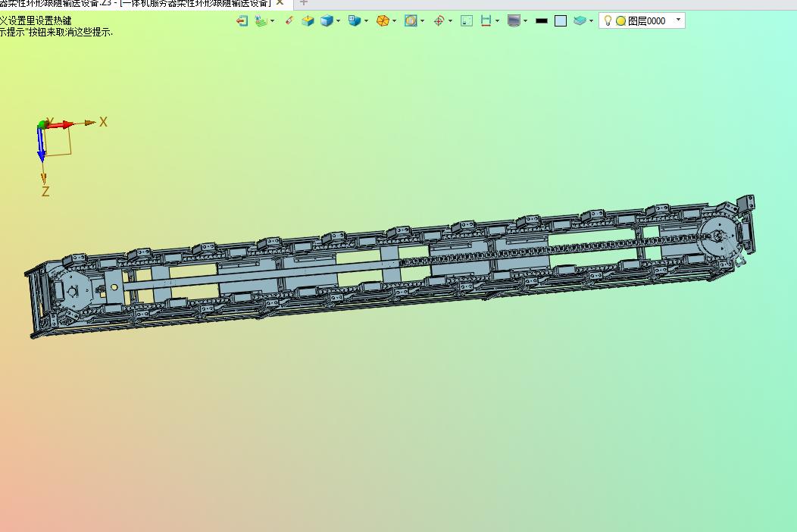Click the framed circle section view icon
Image resolution: width=797 pixels, height=532 pixels.
tap(411, 21)
